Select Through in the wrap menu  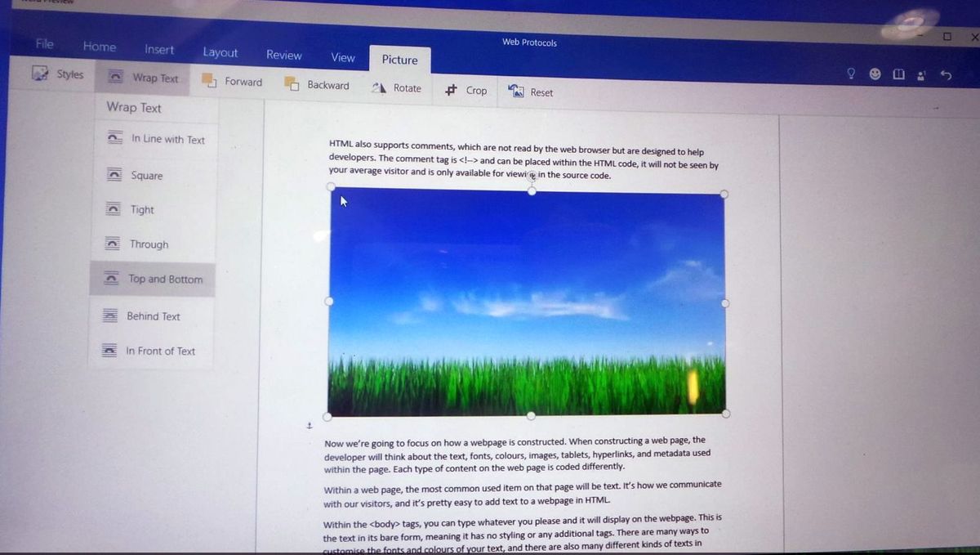tap(149, 244)
